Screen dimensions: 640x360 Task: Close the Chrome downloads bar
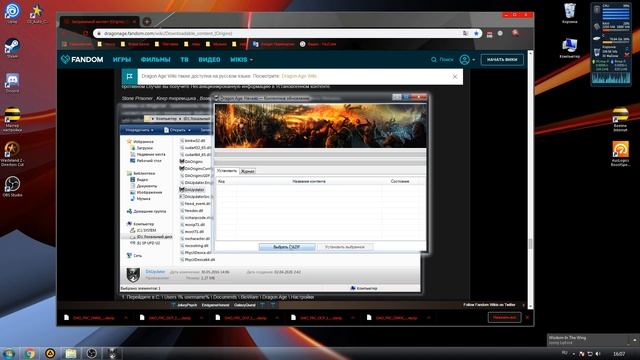click(x=527, y=317)
